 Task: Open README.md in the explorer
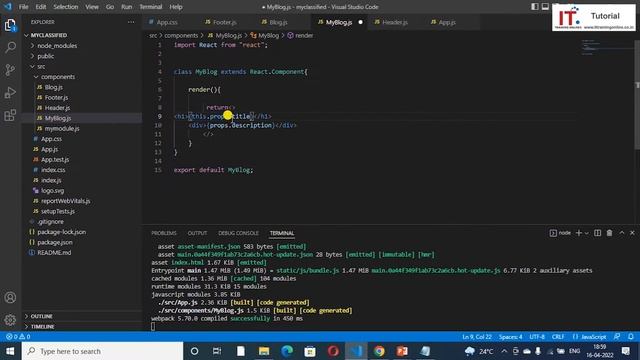click(x=82, y=253)
